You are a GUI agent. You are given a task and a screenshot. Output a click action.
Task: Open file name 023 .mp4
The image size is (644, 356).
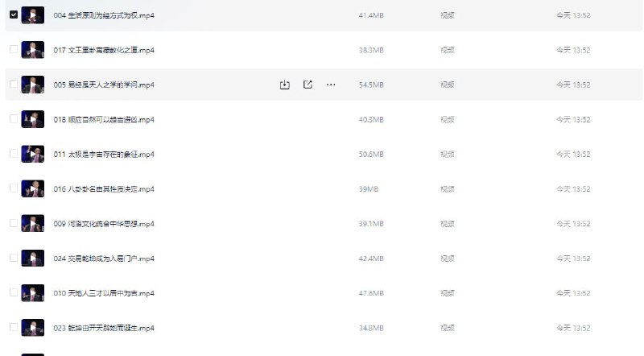104,328
